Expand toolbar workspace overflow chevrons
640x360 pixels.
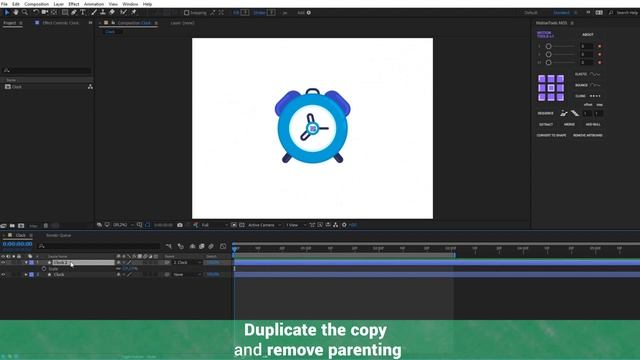click(588, 13)
